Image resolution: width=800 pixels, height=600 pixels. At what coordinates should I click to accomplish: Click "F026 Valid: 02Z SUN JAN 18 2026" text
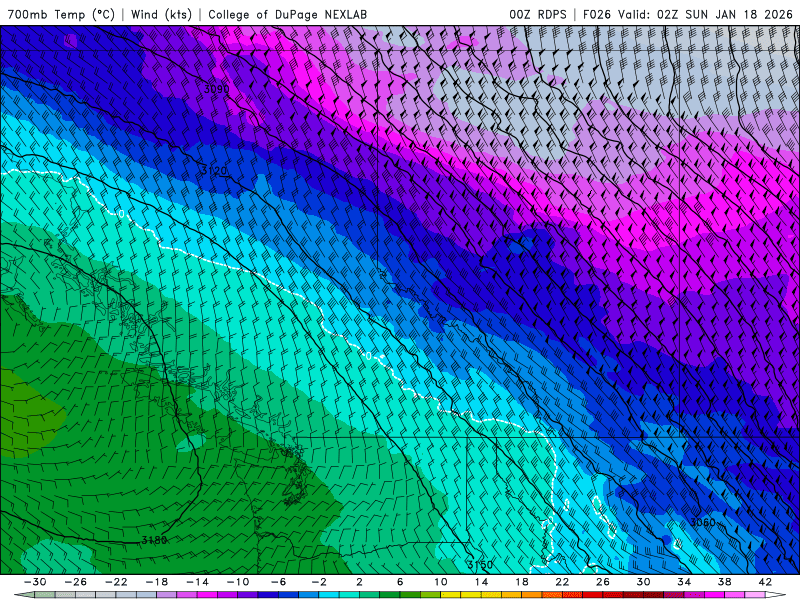coord(688,14)
